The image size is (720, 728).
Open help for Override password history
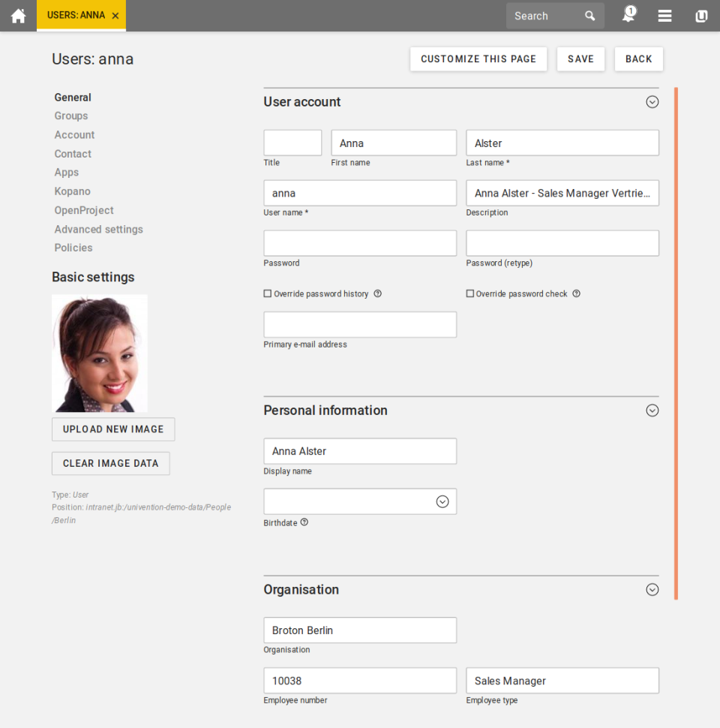377,293
